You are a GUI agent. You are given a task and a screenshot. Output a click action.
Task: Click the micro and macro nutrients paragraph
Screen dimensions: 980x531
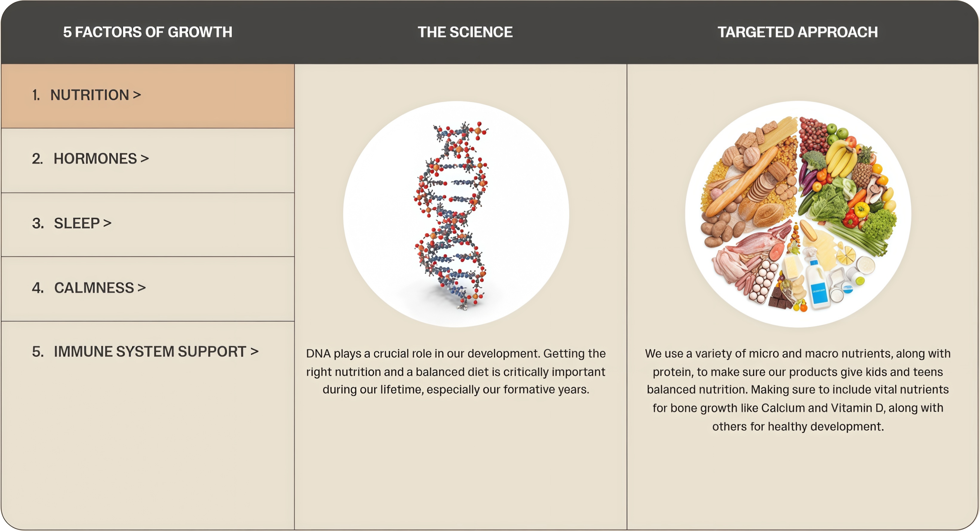tap(798, 390)
